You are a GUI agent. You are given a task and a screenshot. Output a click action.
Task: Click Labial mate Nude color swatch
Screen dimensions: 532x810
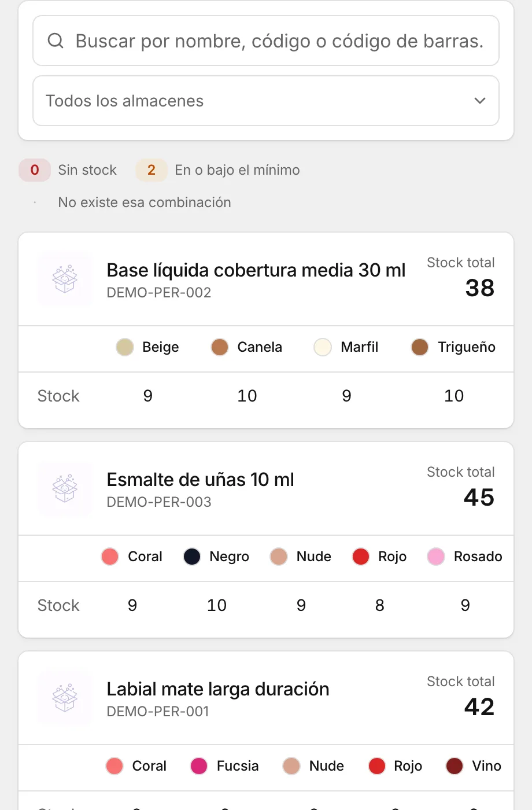[291, 766]
